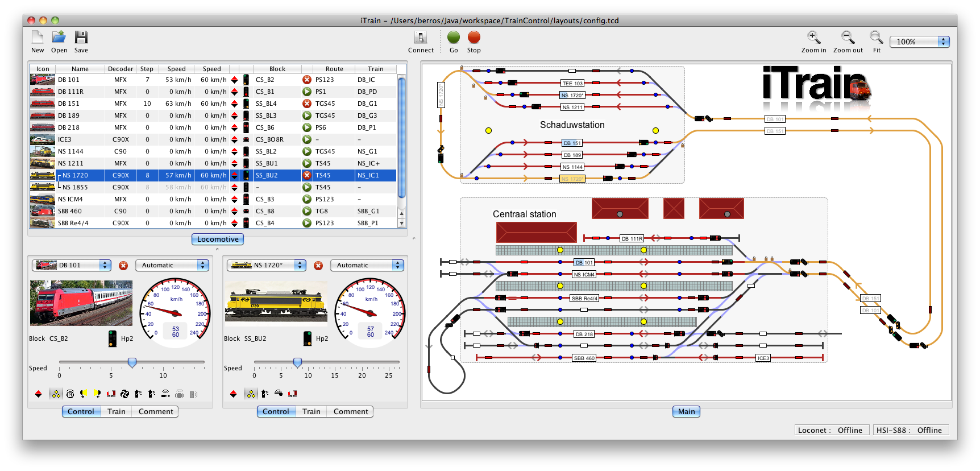Sort the table by the Name column header

(x=80, y=69)
